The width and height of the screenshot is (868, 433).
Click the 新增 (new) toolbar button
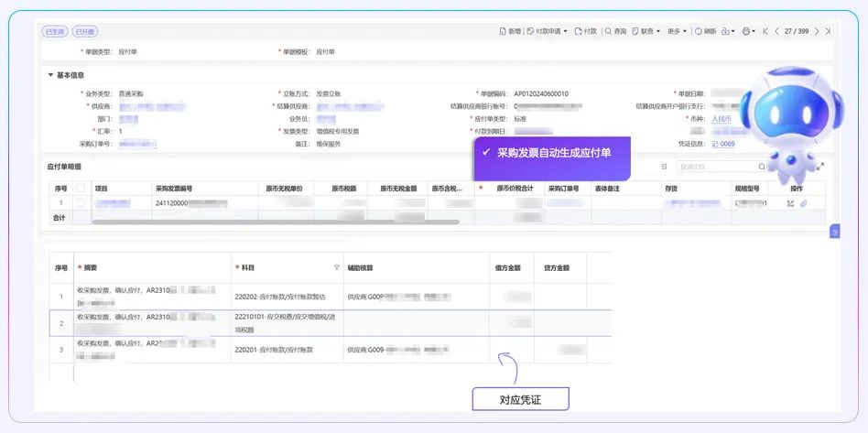(510, 31)
